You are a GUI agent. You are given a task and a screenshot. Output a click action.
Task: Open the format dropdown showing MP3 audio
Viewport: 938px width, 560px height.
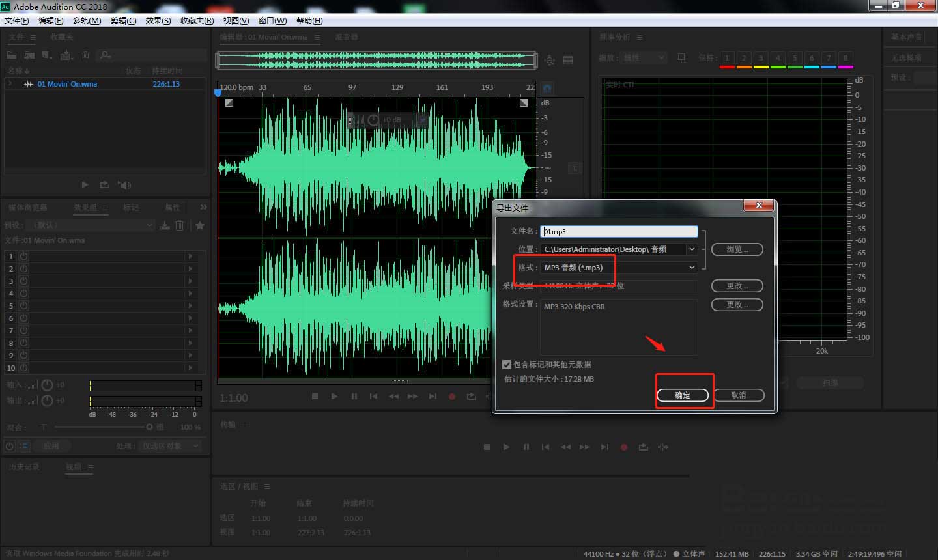619,268
